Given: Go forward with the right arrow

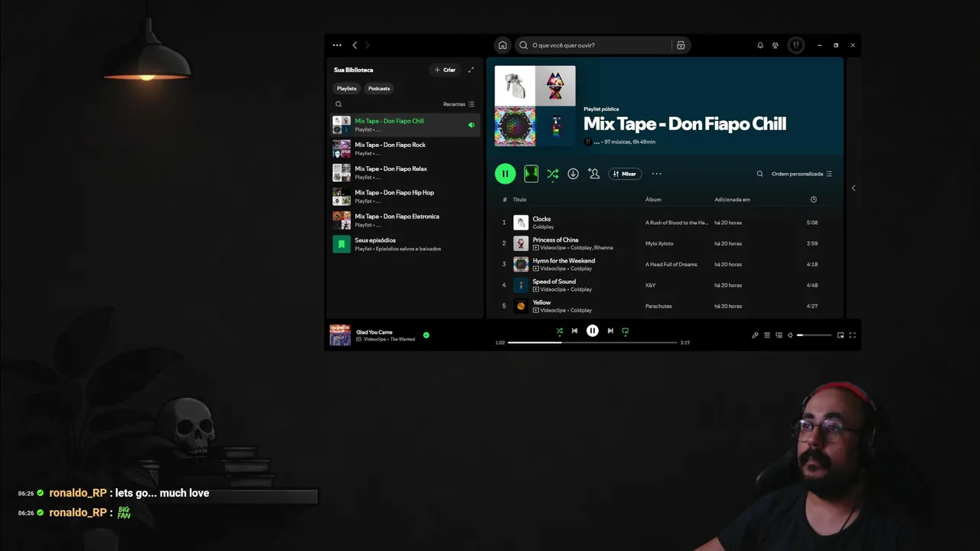Looking at the screenshot, I should point(367,45).
